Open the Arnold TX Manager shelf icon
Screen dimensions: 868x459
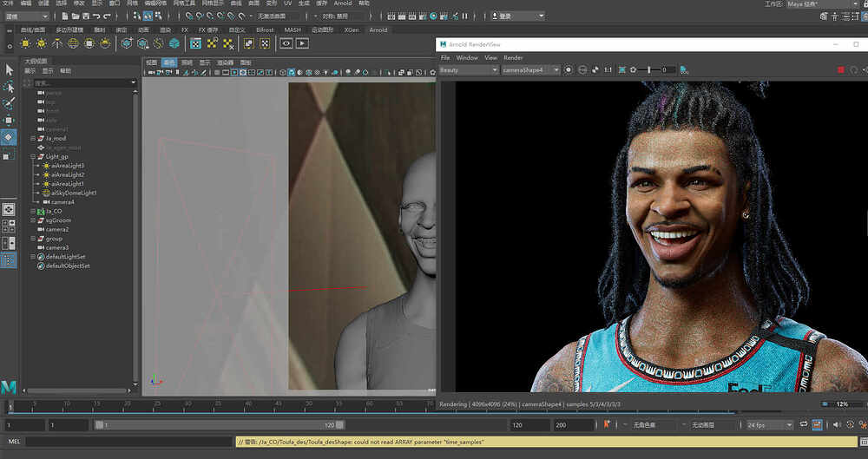195,43
